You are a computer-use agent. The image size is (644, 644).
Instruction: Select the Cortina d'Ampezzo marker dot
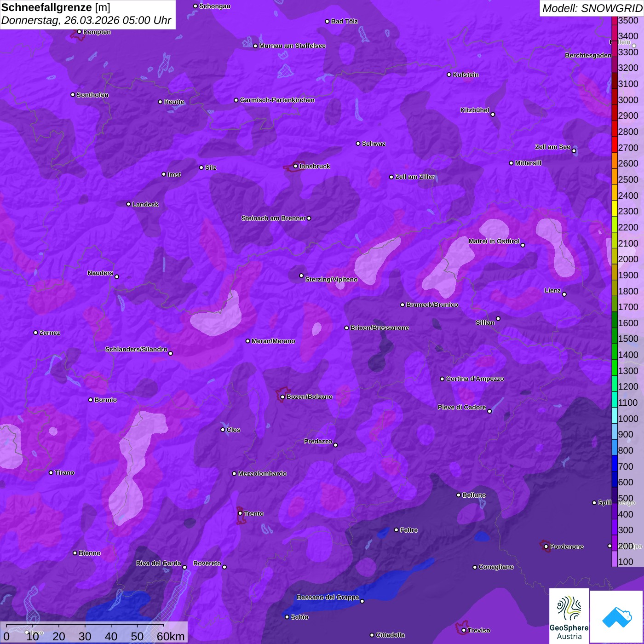[x=442, y=379]
